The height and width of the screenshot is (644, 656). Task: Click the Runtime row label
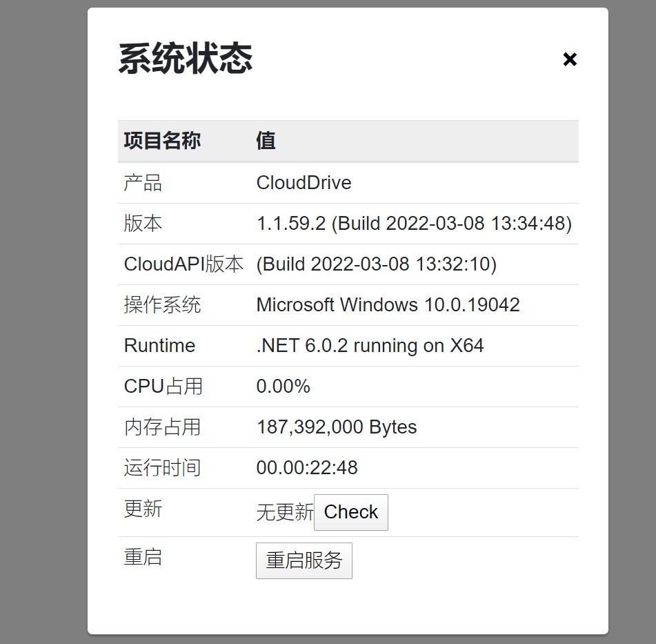(159, 346)
